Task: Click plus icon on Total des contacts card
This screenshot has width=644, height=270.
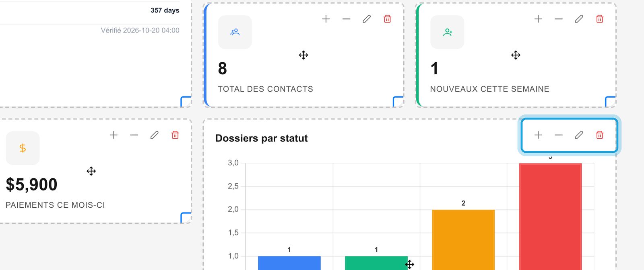Action: 326,19
